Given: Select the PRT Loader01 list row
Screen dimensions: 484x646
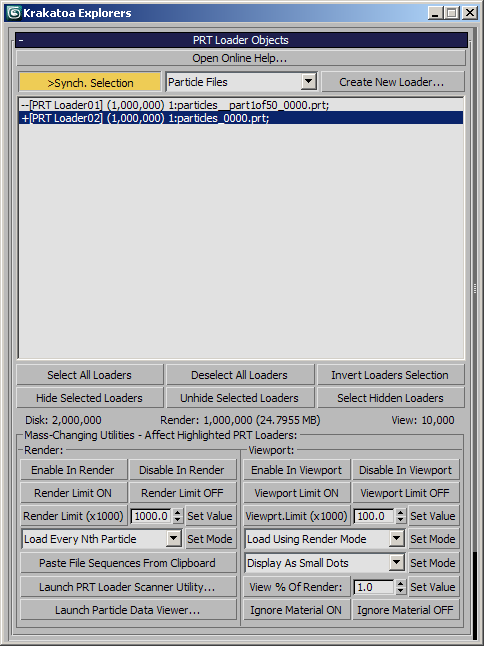Looking at the screenshot, I should (241, 105).
